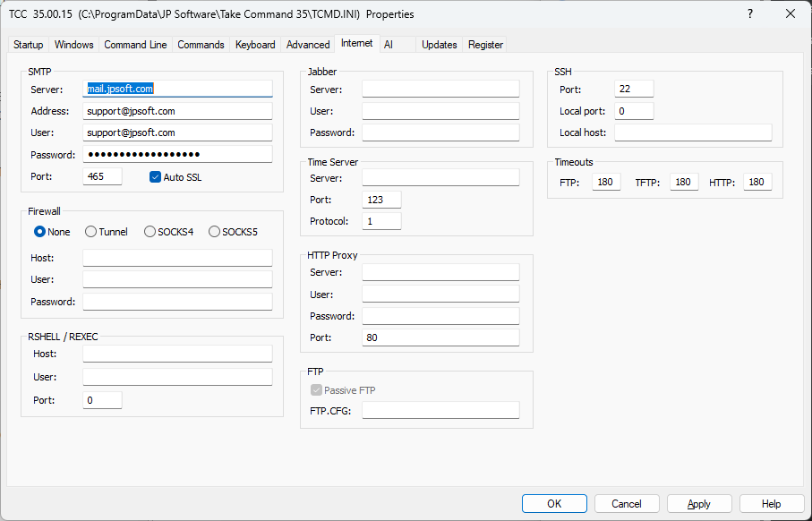This screenshot has height=521, width=812.
Task: Click the HTTP Proxy User field
Action: [440, 294]
